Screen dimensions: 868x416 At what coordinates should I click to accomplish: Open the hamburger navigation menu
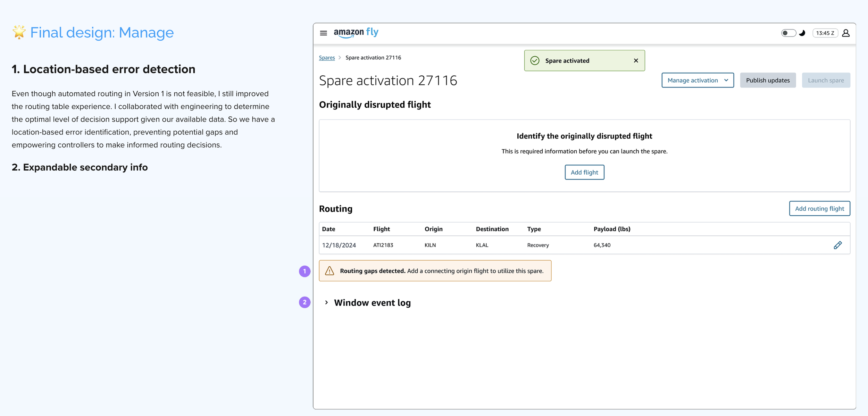point(323,33)
